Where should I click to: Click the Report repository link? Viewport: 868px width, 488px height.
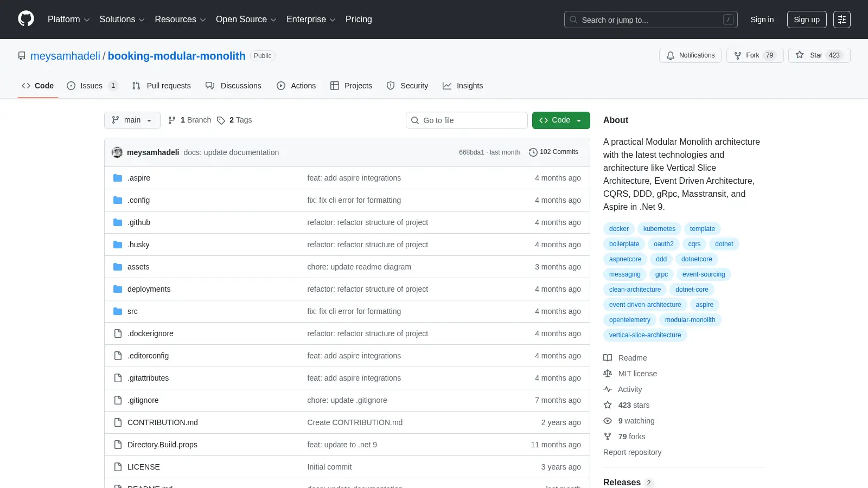pyautogui.click(x=632, y=452)
